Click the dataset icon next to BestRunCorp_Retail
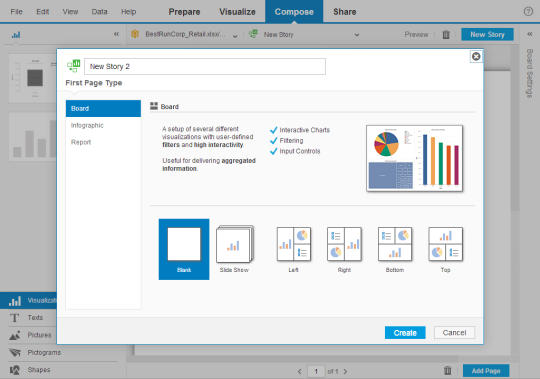Viewport: 540px width, 379px height. (x=135, y=34)
